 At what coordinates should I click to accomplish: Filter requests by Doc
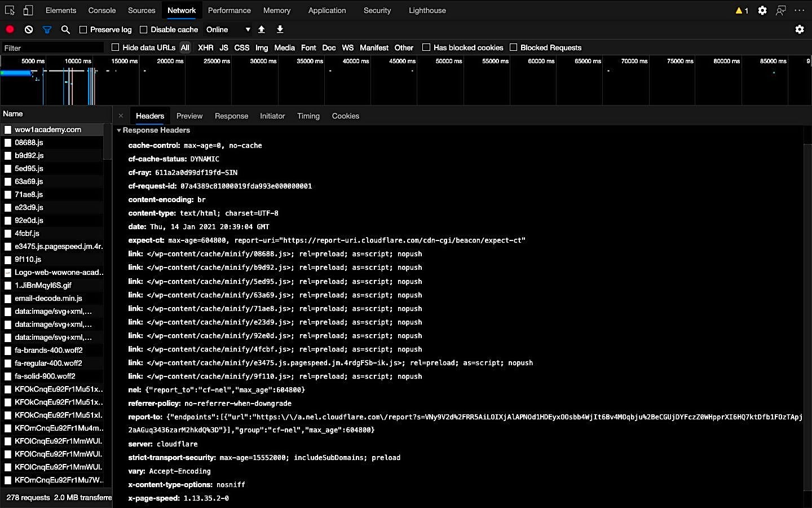[329, 48]
